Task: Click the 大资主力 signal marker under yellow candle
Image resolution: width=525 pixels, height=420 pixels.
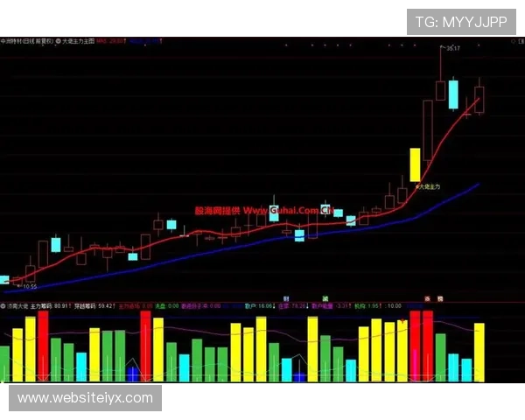Action: [428, 187]
